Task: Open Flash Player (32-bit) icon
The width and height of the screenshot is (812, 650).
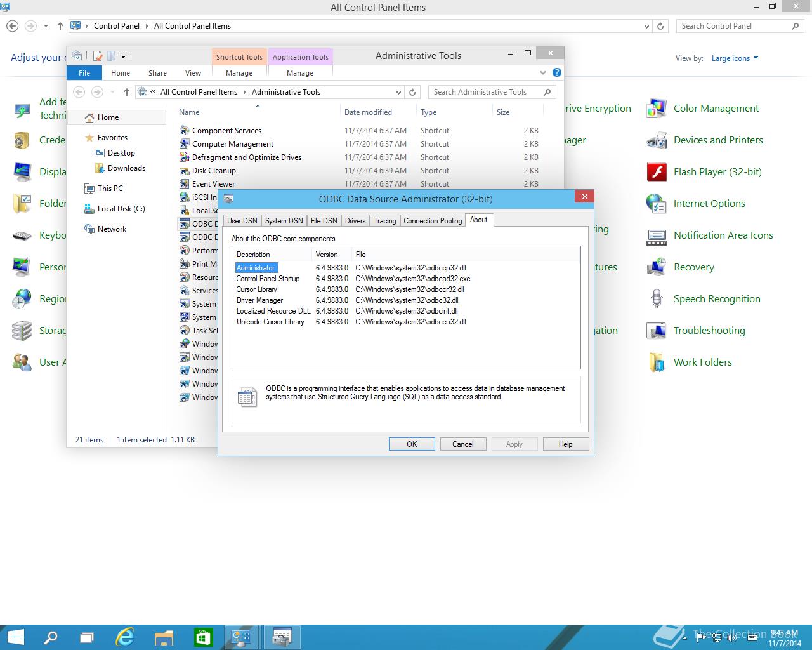Action: pos(657,172)
